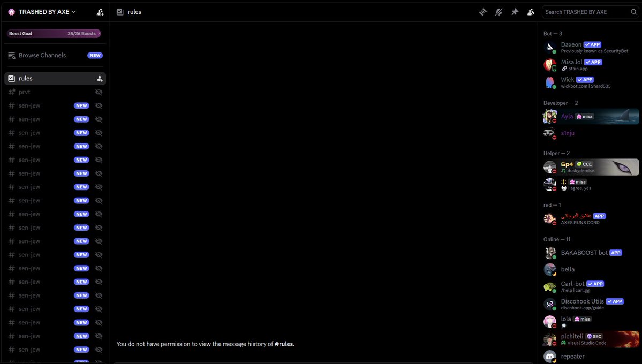Open Discohook Utils avatar
The width and height of the screenshot is (642, 364).
(x=550, y=305)
